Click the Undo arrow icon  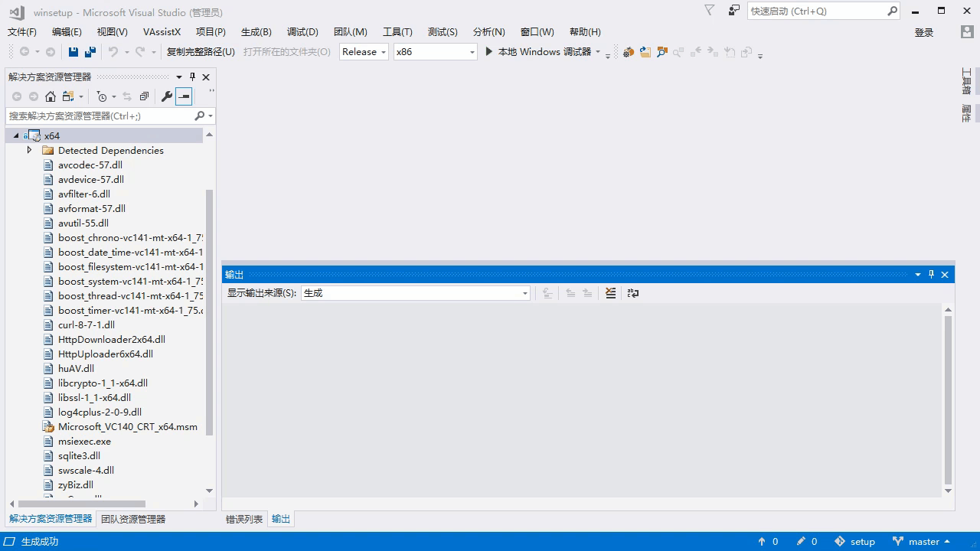click(113, 52)
